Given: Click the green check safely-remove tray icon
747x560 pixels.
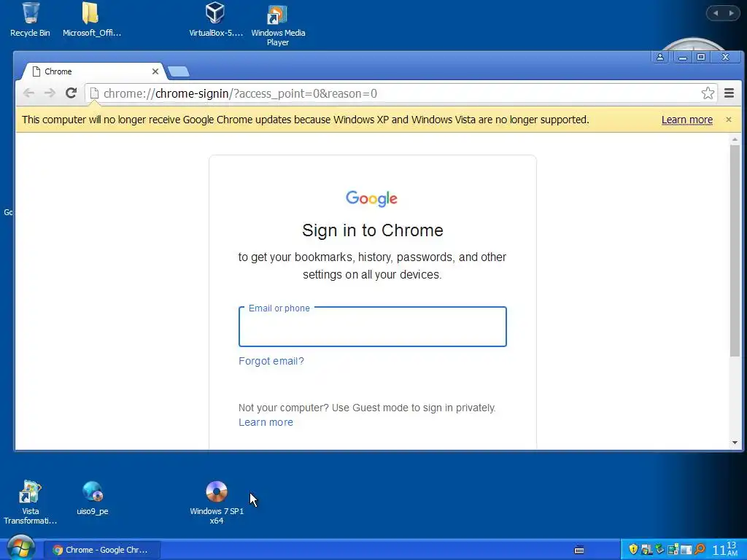Looking at the screenshot, I should [x=659, y=549].
